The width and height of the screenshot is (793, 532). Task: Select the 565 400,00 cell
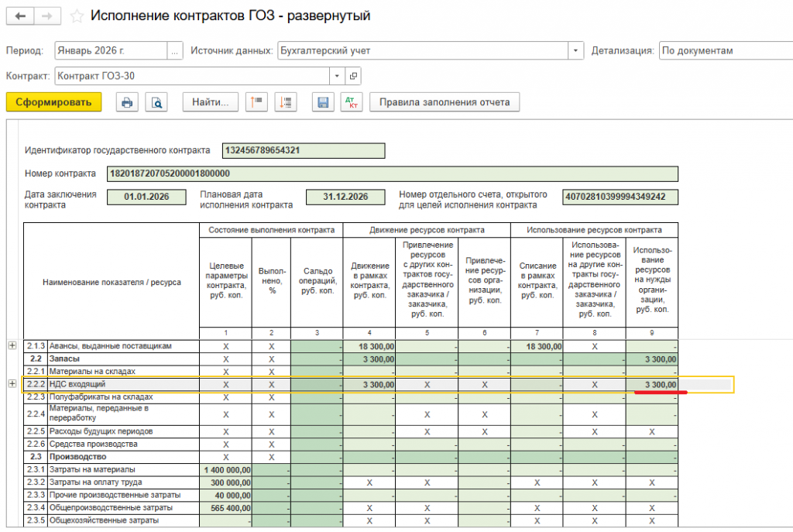(x=225, y=508)
